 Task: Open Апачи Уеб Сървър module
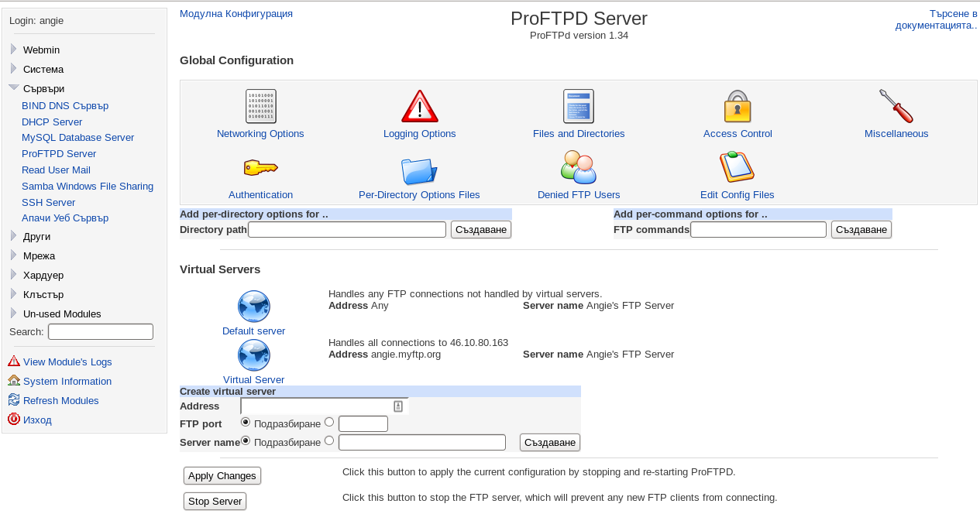coord(65,218)
